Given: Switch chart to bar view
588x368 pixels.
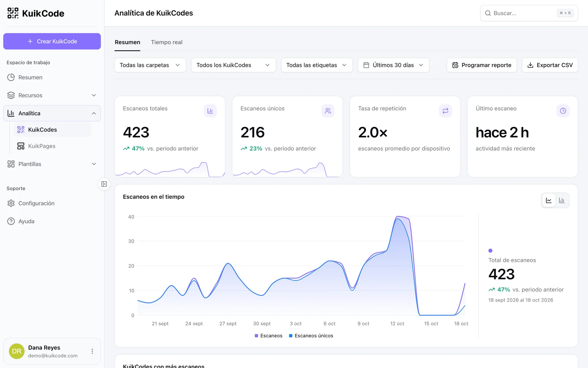Looking at the screenshot, I should (x=562, y=201).
